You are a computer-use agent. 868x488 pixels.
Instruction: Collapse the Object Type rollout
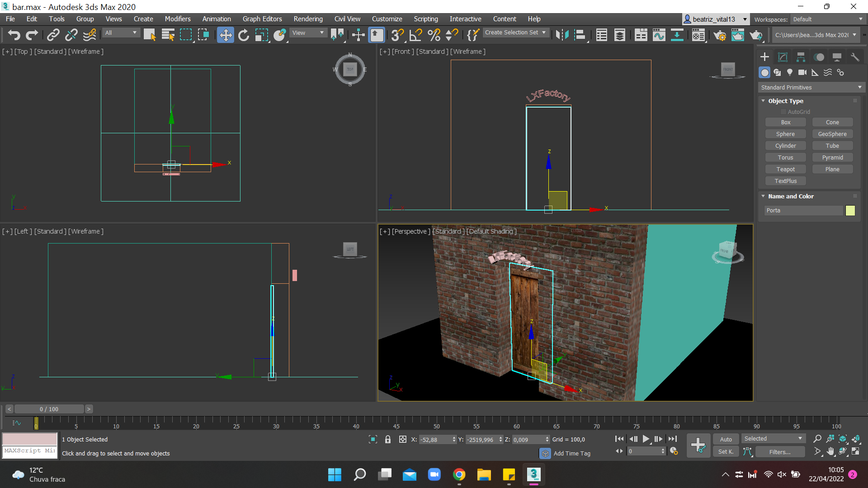point(763,101)
